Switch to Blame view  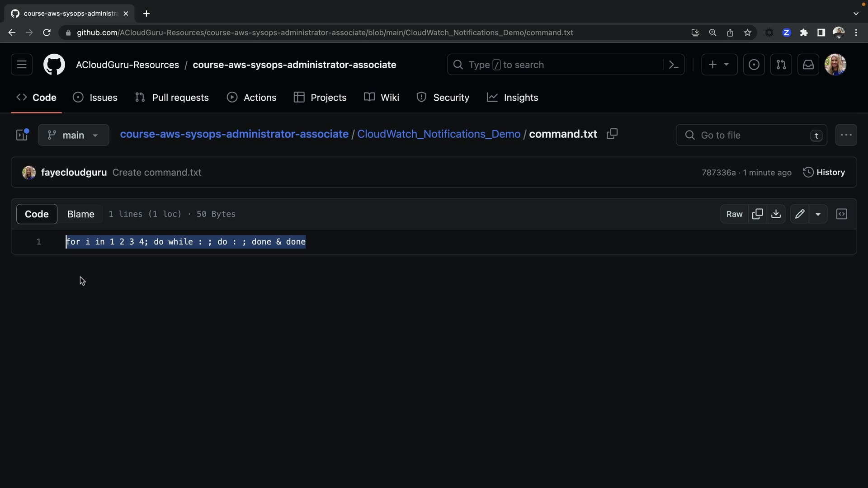click(81, 214)
